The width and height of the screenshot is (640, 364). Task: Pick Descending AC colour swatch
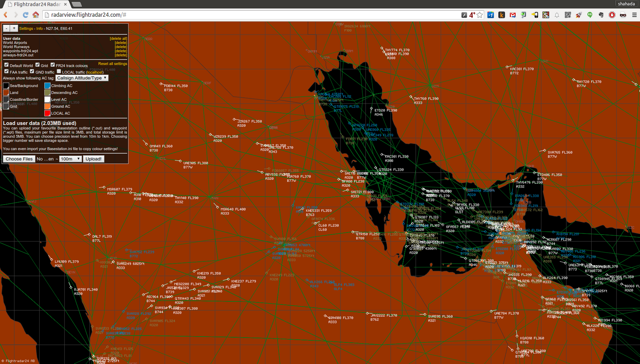pyautogui.click(x=47, y=92)
